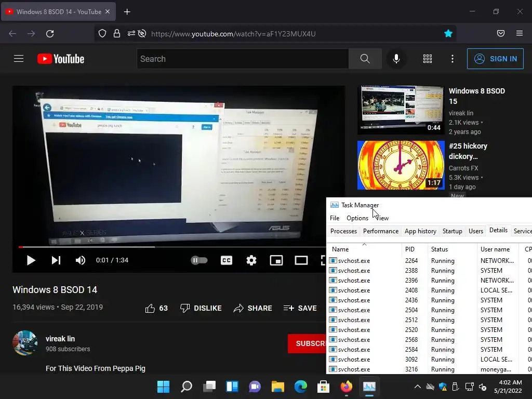Viewport: 532px width, 399px height.
Task: Close the Windows 8 BSOD 14 tab
Action: (108, 11)
